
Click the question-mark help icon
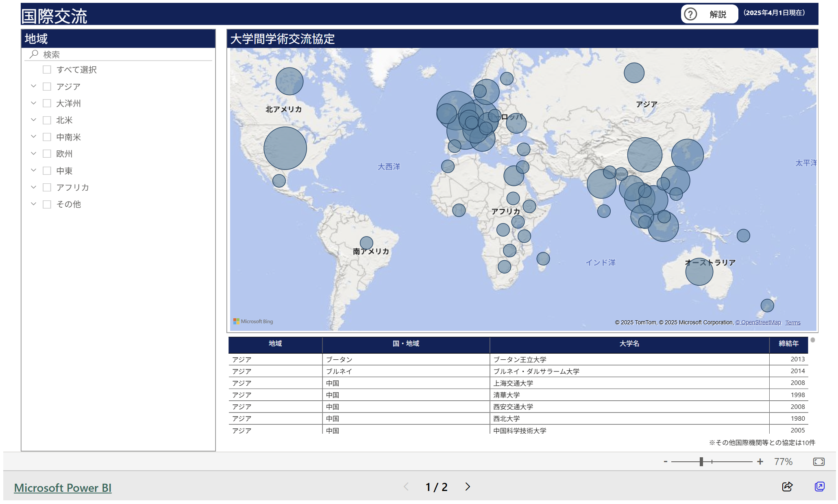pyautogui.click(x=690, y=14)
